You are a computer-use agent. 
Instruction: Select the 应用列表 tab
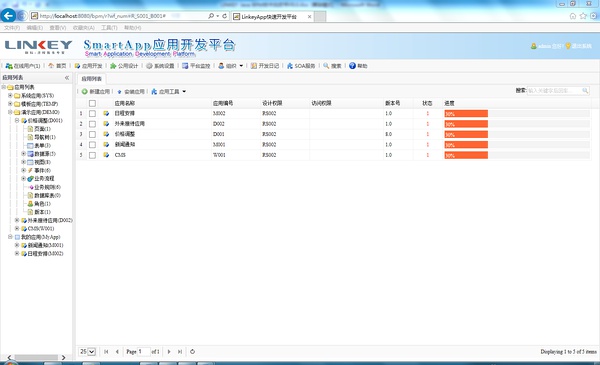point(92,79)
